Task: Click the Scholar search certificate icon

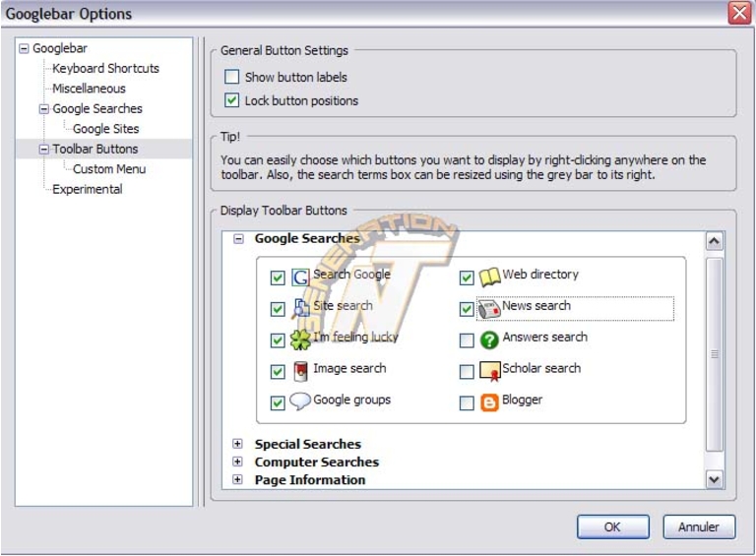Action: tap(490, 371)
